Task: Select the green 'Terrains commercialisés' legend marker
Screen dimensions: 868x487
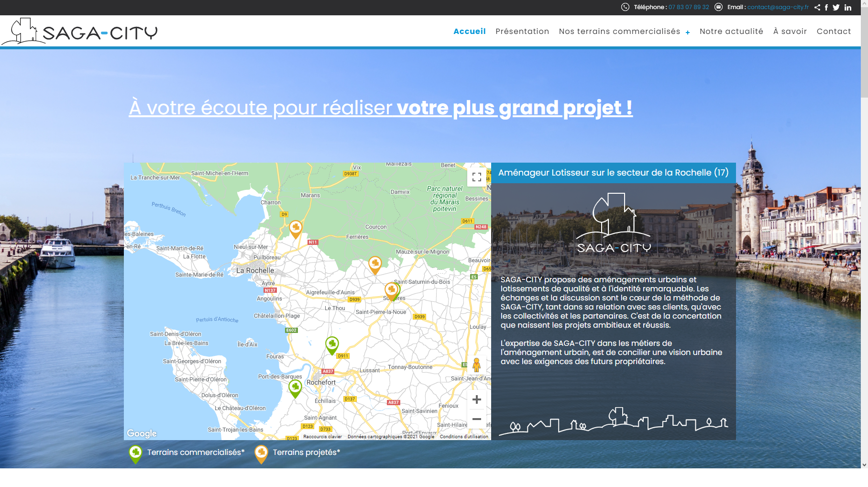Action: pyautogui.click(x=135, y=452)
